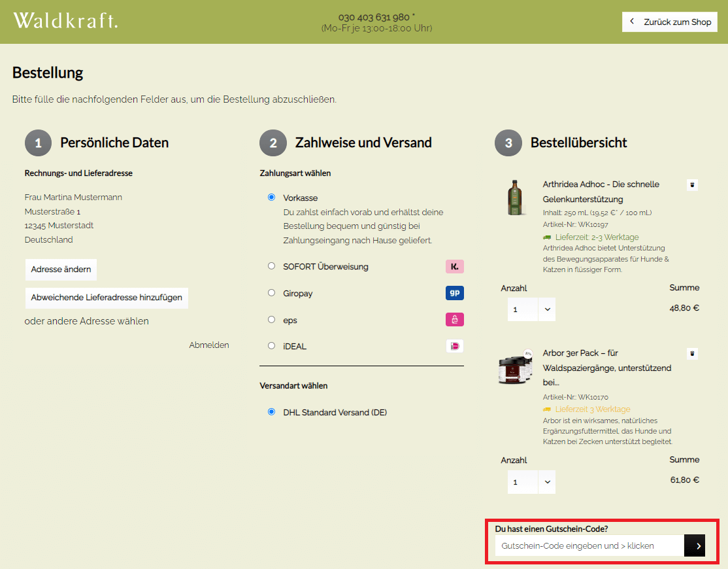The height and width of the screenshot is (569, 728).
Task: Click Abweichende Lieferadresse hinzufügen button
Action: (107, 298)
